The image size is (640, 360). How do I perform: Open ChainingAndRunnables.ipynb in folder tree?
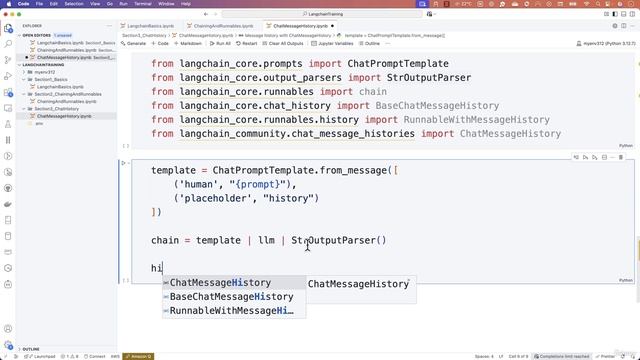[x=67, y=102]
